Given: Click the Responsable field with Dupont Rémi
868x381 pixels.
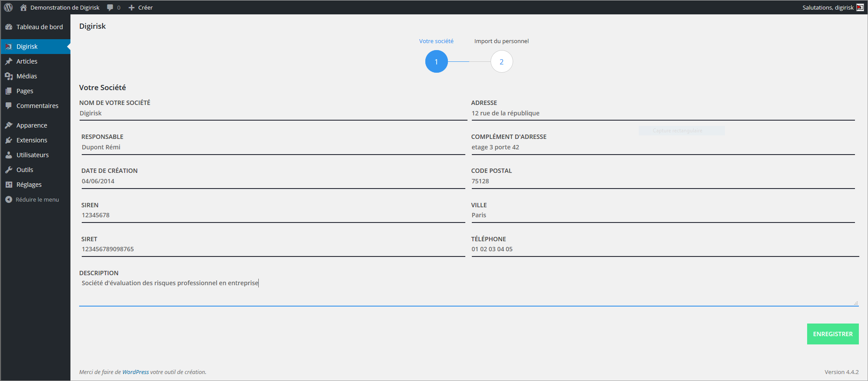Looking at the screenshot, I should (273, 147).
